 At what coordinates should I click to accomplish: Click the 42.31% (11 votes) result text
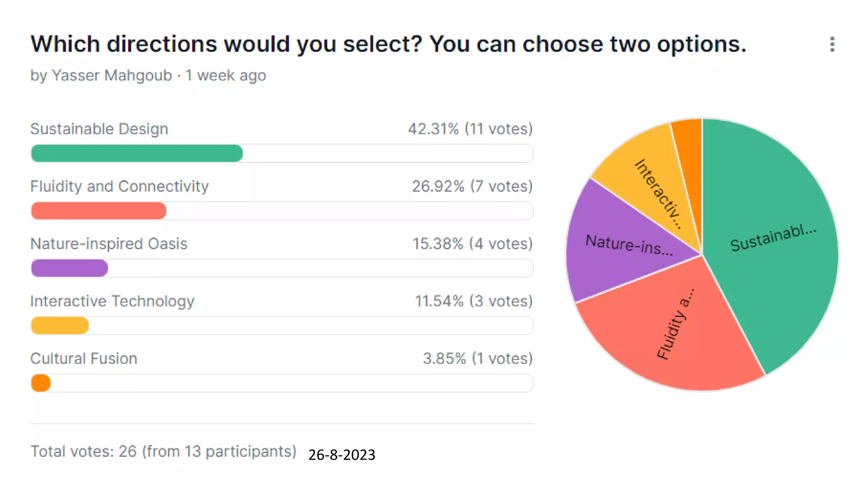(470, 129)
